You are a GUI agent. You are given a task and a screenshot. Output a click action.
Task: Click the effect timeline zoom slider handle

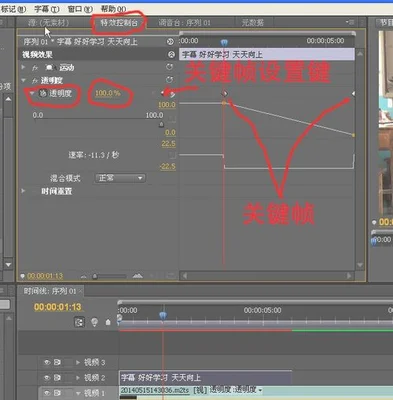[x=95, y=276]
